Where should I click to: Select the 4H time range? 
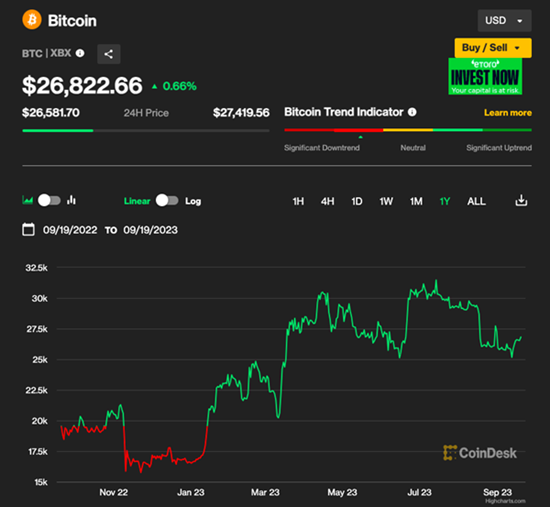(x=327, y=201)
